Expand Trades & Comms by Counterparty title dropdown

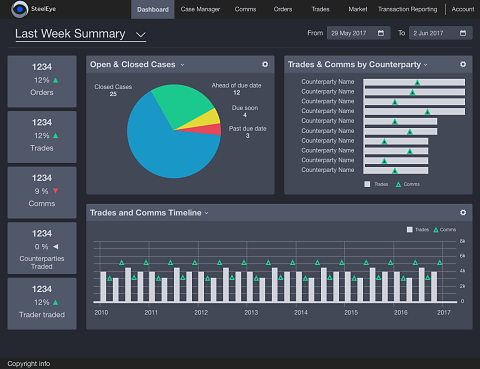pos(426,65)
